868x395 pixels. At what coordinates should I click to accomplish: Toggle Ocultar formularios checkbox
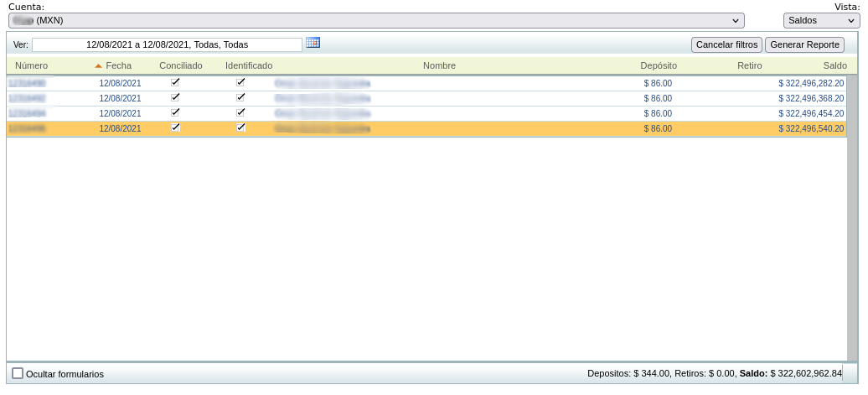(x=18, y=373)
